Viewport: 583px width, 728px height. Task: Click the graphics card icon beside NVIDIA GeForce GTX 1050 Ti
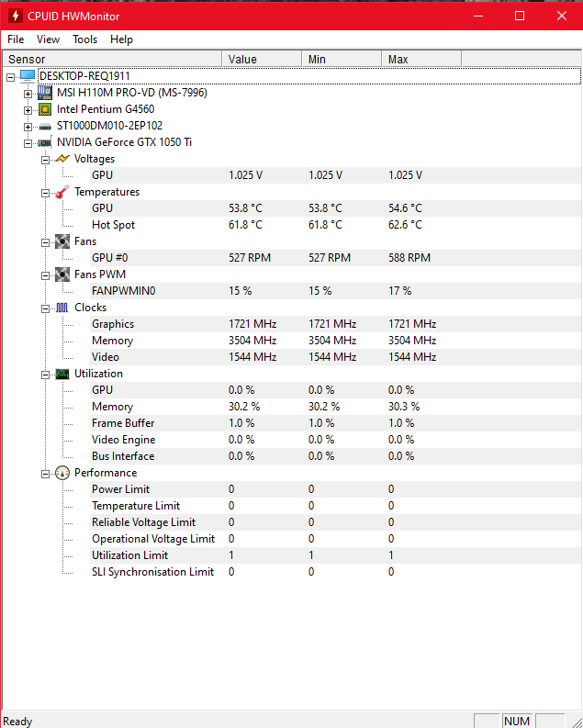click(x=45, y=142)
